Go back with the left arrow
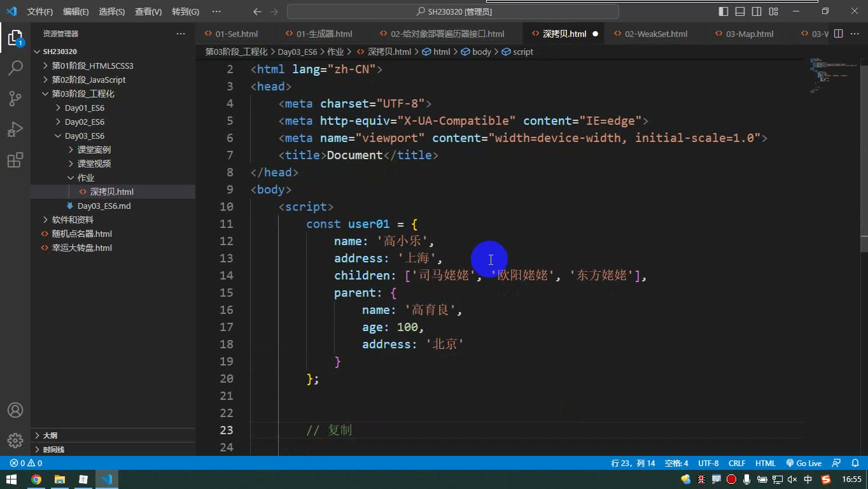The image size is (868, 489). click(257, 11)
